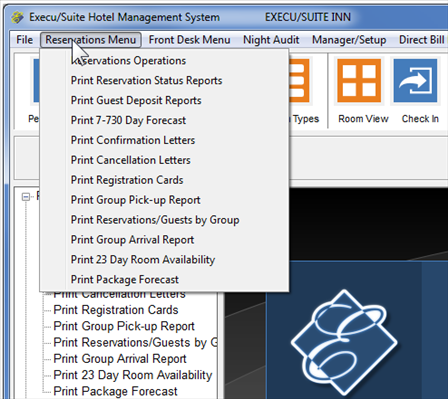The image size is (448, 399).
Task: Open the Manager/Setup menu
Action: point(349,40)
